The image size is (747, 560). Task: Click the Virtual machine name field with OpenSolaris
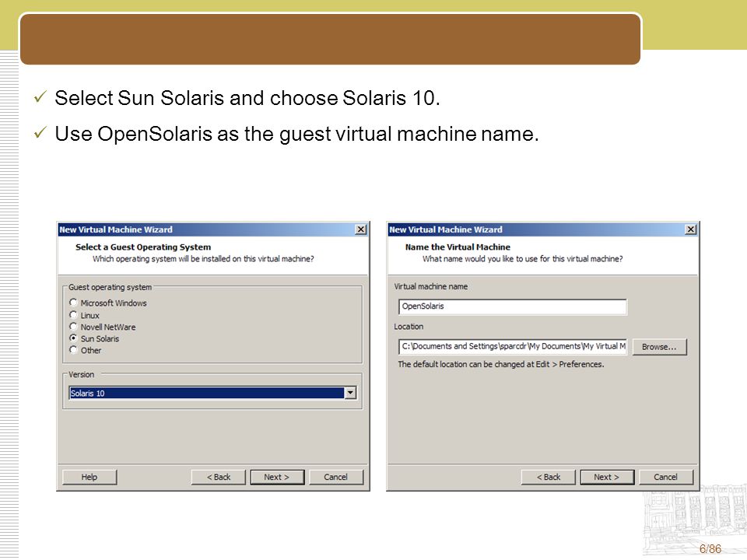tap(513, 306)
